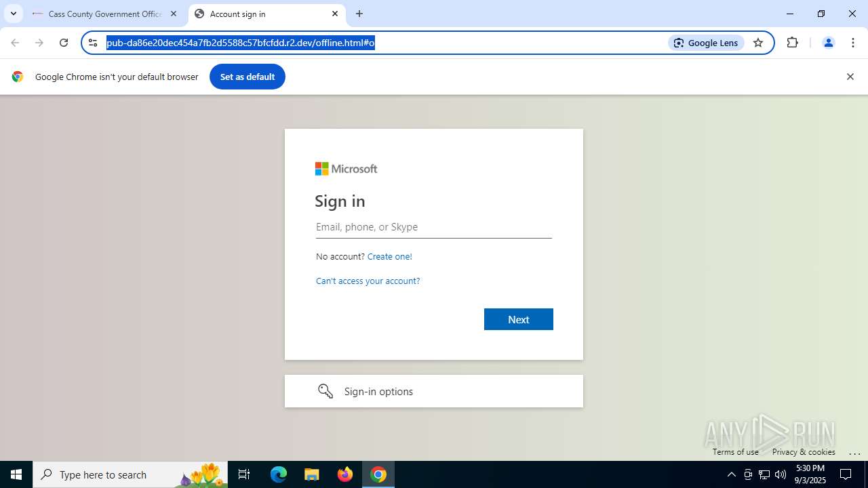The image size is (868, 488).
Task: Switch to Cass County Government Office tab
Action: point(105,14)
